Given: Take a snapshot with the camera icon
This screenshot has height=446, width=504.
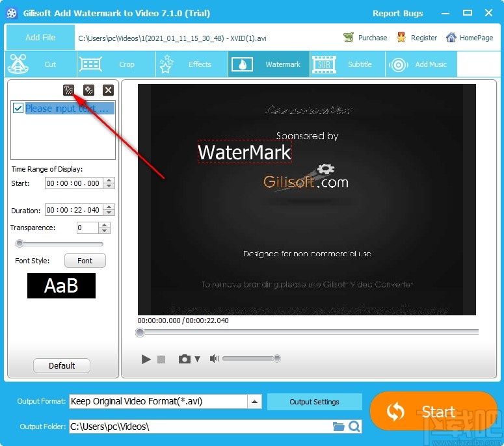Looking at the screenshot, I should click(x=185, y=359).
